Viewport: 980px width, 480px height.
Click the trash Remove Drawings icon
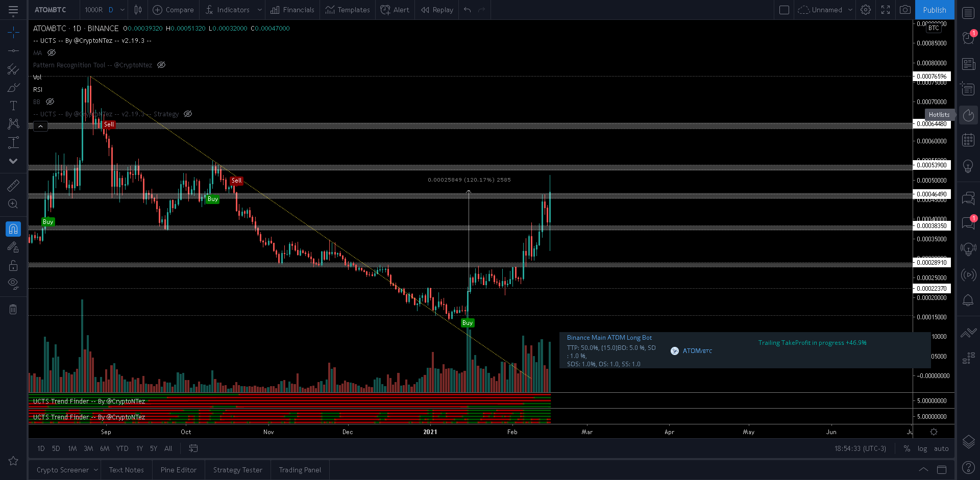click(13, 309)
